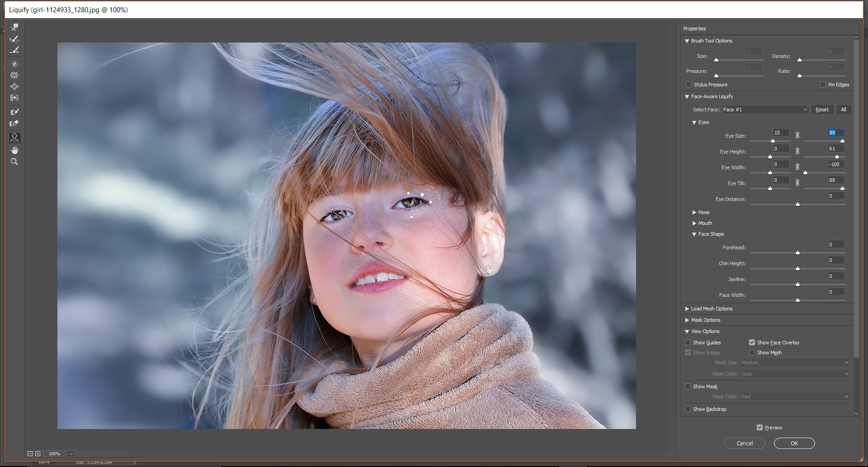Uncheck Show Face Overlay
The height and width of the screenshot is (467, 868).
tap(752, 343)
